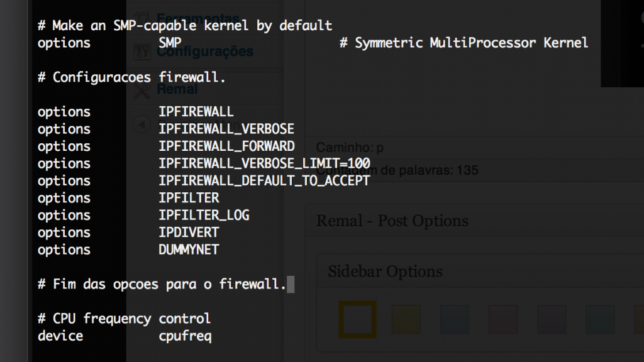The height and width of the screenshot is (362, 644).
Task: Click the "p" element in Caminho path
Action: [x=380, y=148]
